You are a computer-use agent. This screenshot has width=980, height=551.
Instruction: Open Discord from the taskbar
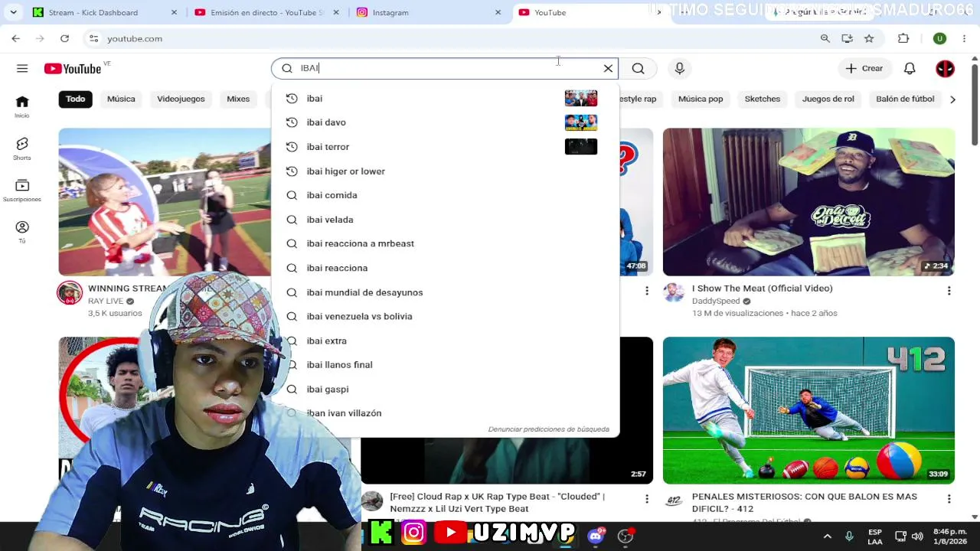pyautogui.click(x=596, y=535)
